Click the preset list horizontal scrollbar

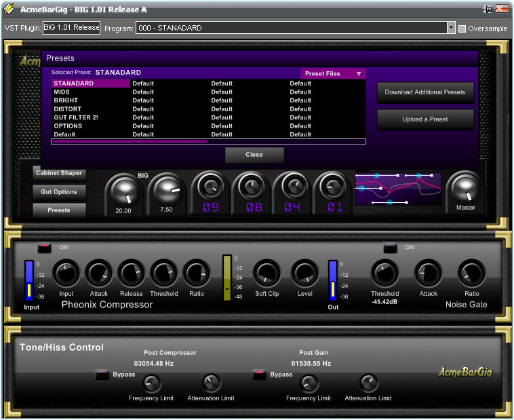(208, 141)
